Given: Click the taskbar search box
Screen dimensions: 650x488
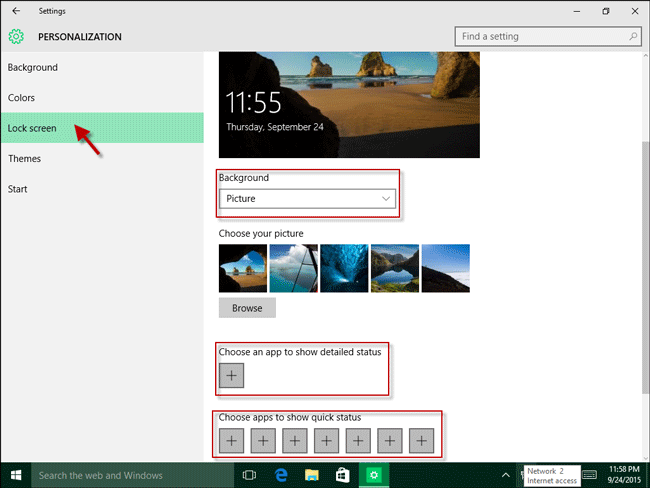Looking at the screenshot, I should 132,475.
